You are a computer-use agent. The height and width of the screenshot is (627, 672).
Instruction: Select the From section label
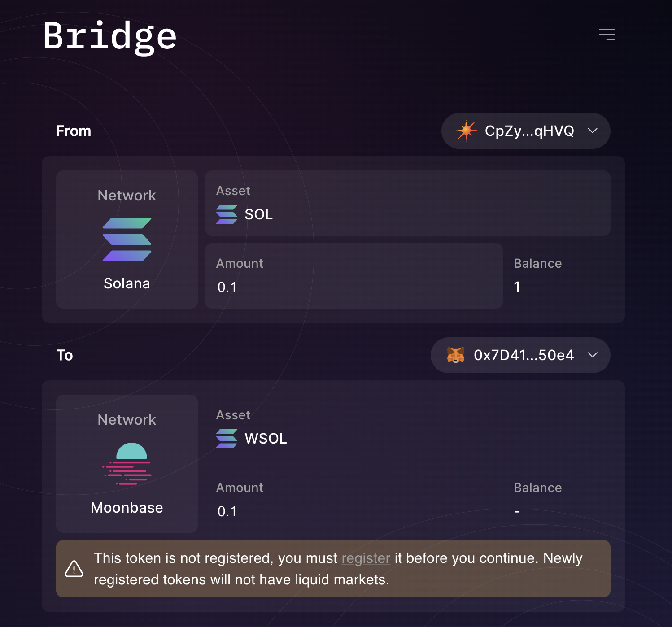tap(73, 131)
